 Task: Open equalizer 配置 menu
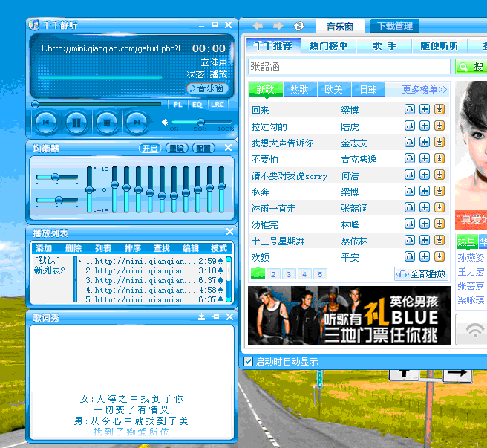click(x=203, y=148)
